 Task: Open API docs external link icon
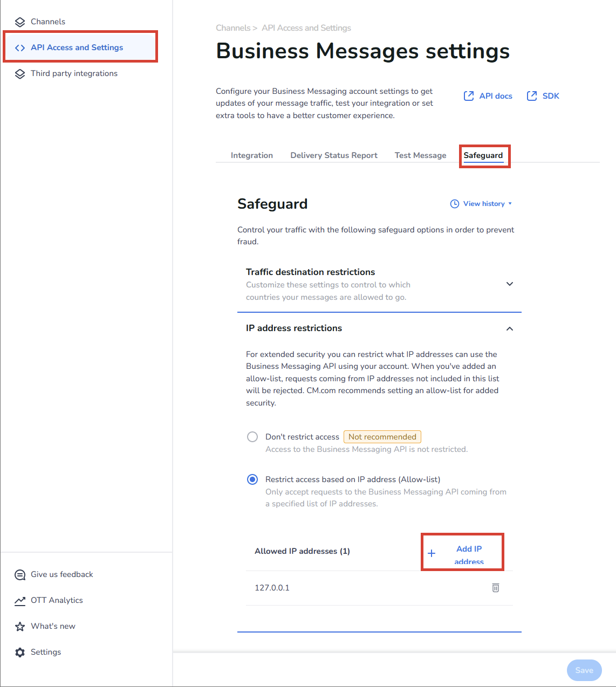tap(469, 96)
